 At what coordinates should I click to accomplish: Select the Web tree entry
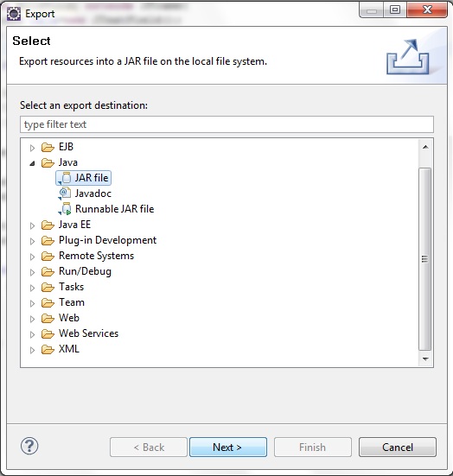69,318
